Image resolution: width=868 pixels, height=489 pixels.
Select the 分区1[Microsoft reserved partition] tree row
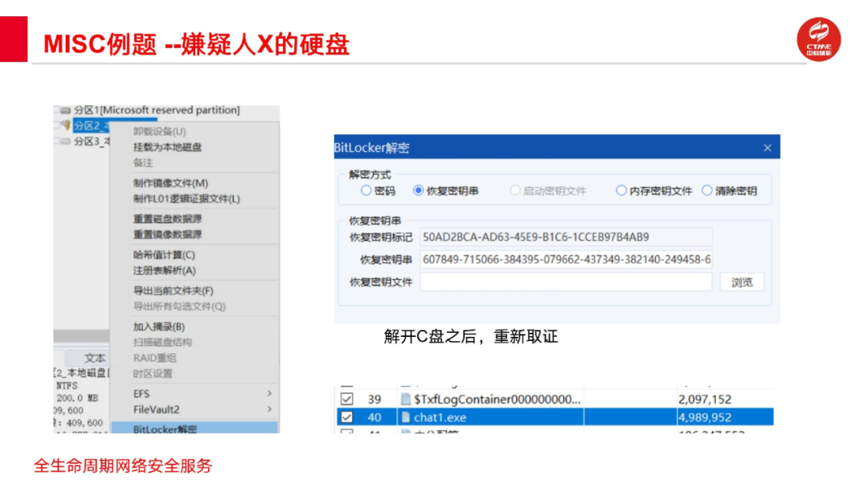[157, 110]
